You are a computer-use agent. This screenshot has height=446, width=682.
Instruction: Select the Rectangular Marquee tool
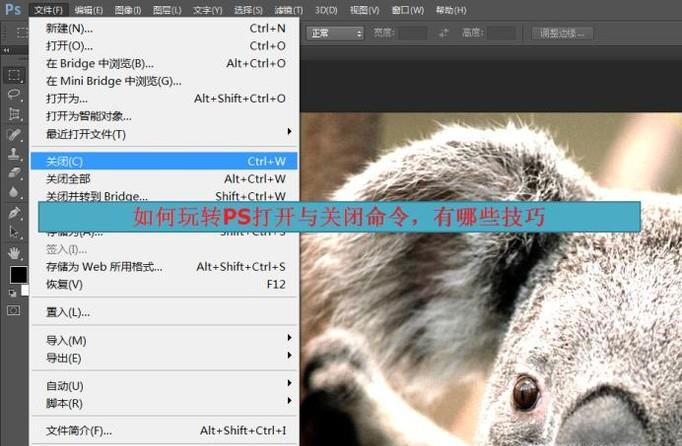[14, 75]
